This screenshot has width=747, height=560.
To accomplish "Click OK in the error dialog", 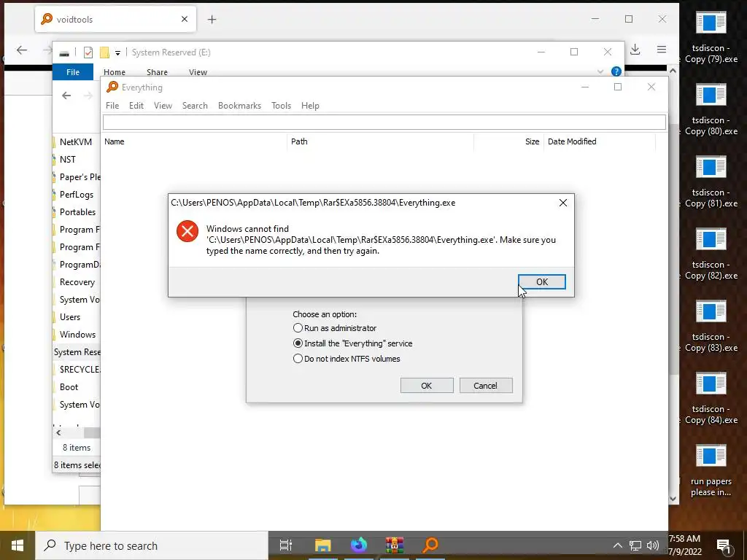I will click(x=542, y=282).
